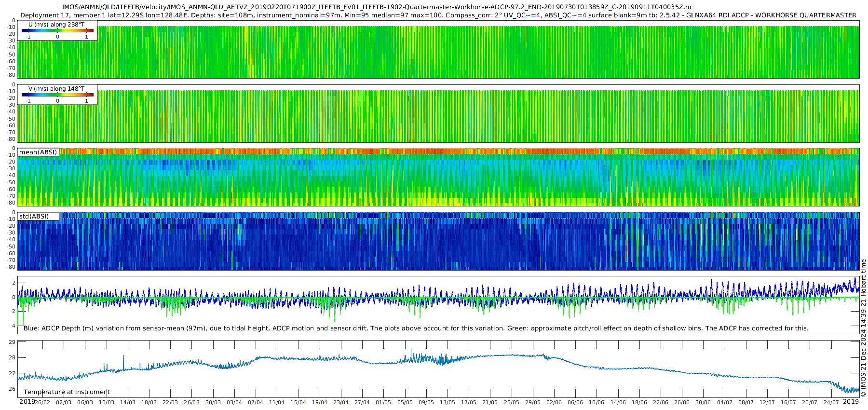Click the blue ADCP depth variation caption
The image size is (868, 410).
(x=416, y=328)
